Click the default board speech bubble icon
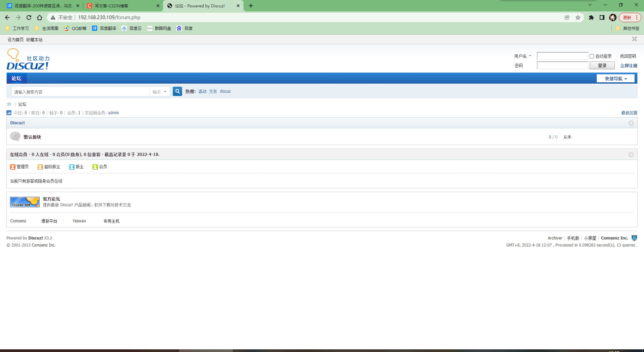 tap(15, 136)
